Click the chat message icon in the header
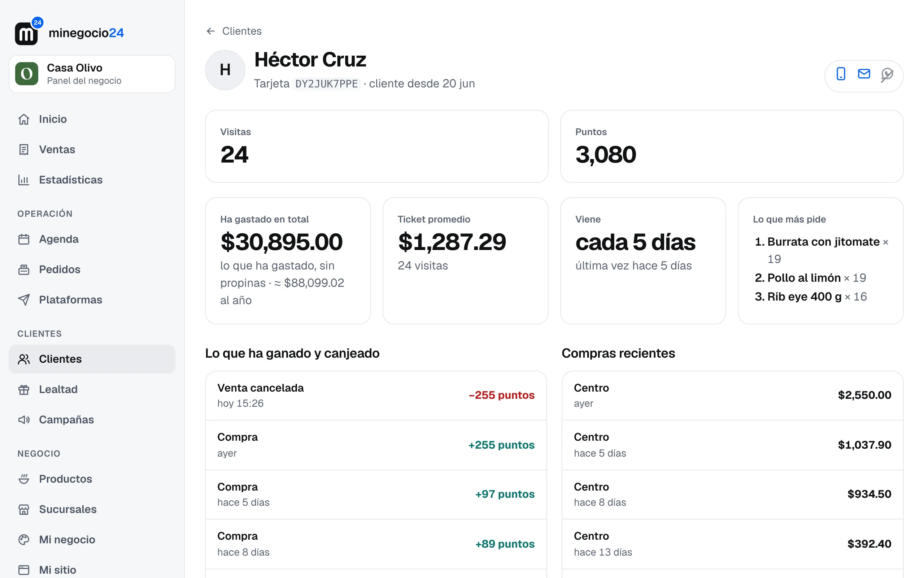The image size is (924, 578). 887,74
